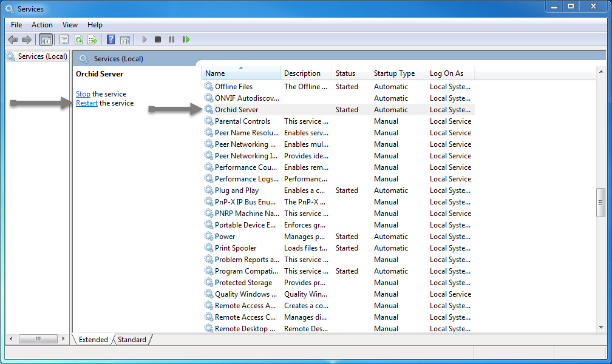Screen dimensions: 612x364
Task: Switch to the Standard tab
Action: (132, 339)
